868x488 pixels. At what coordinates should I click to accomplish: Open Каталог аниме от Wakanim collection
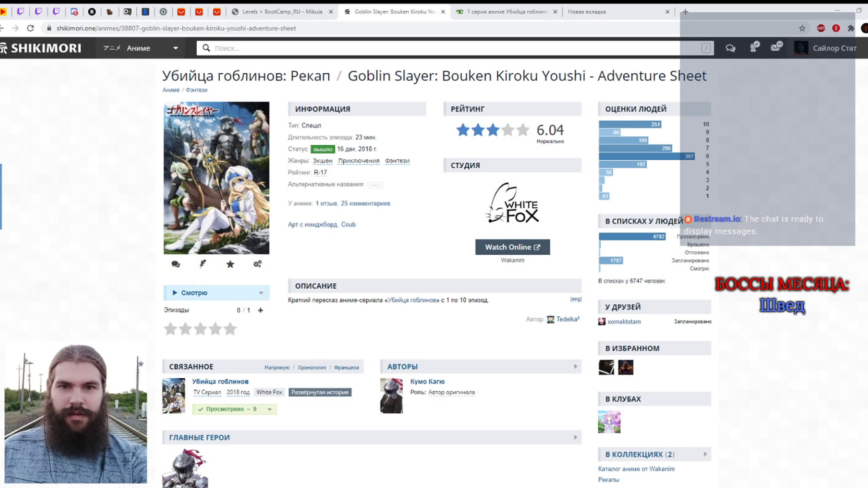(x=636, y=469)
